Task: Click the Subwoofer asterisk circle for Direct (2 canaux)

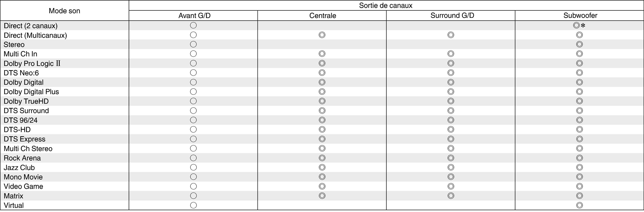Action: click(x=577, y=25)
